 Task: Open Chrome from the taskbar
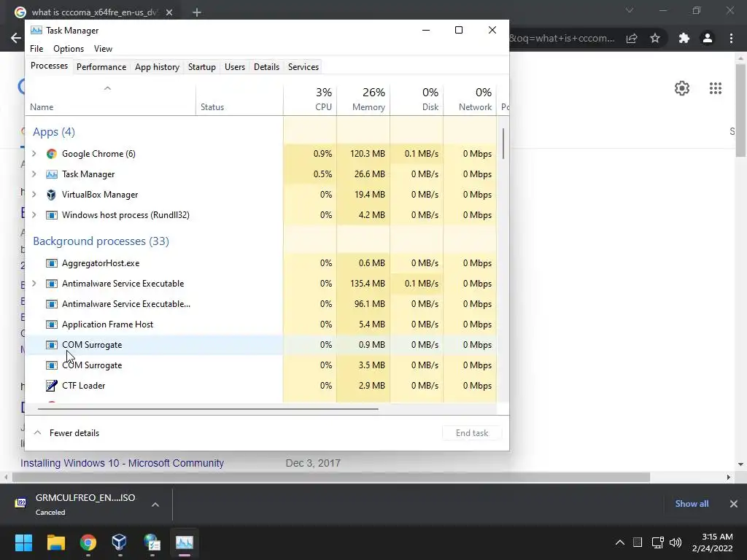pos(88,542)
